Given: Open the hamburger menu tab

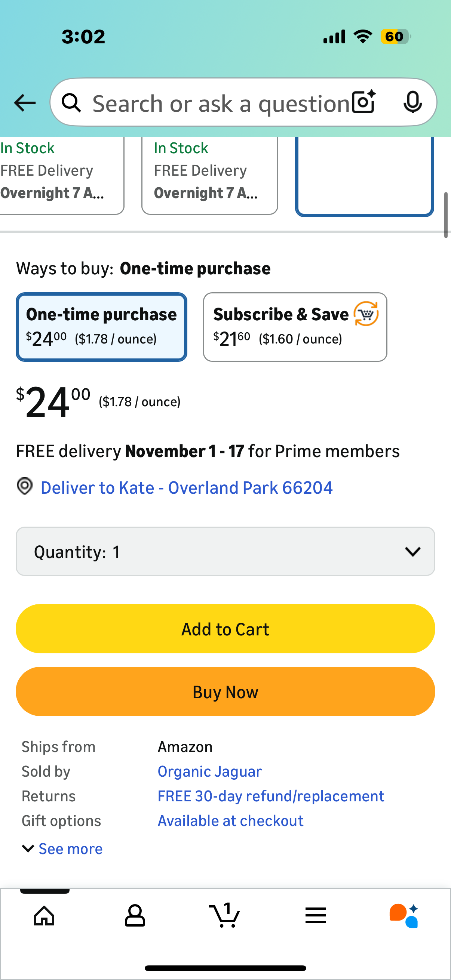Looking at the screenshot, I should pyautogui.click(x=316, y=915).
